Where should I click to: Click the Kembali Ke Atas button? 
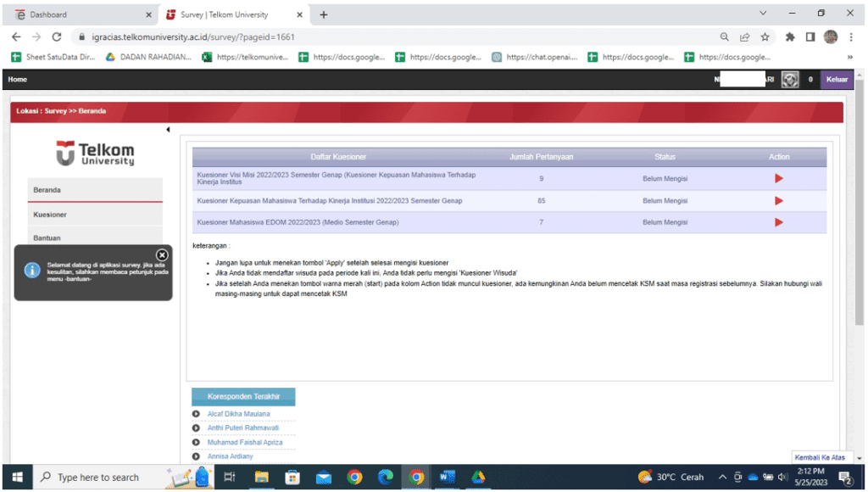[819, 457]
